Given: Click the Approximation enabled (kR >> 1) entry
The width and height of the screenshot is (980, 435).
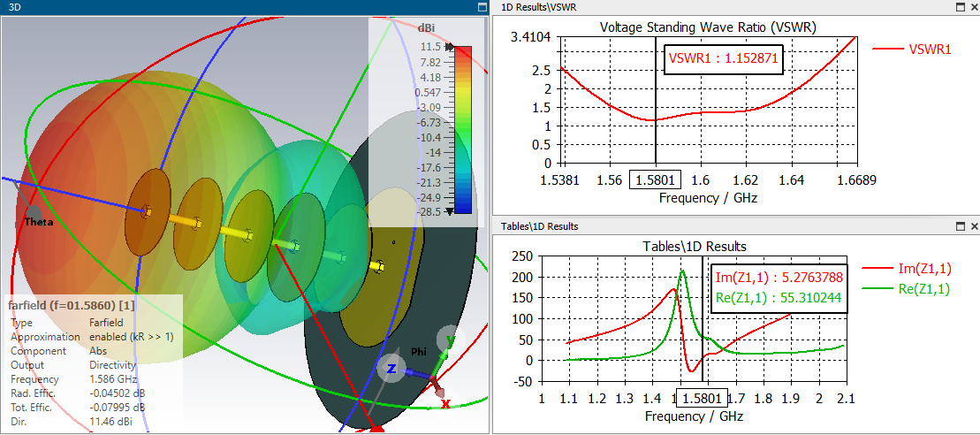Looking at the screenshot, I should (92, 337).
